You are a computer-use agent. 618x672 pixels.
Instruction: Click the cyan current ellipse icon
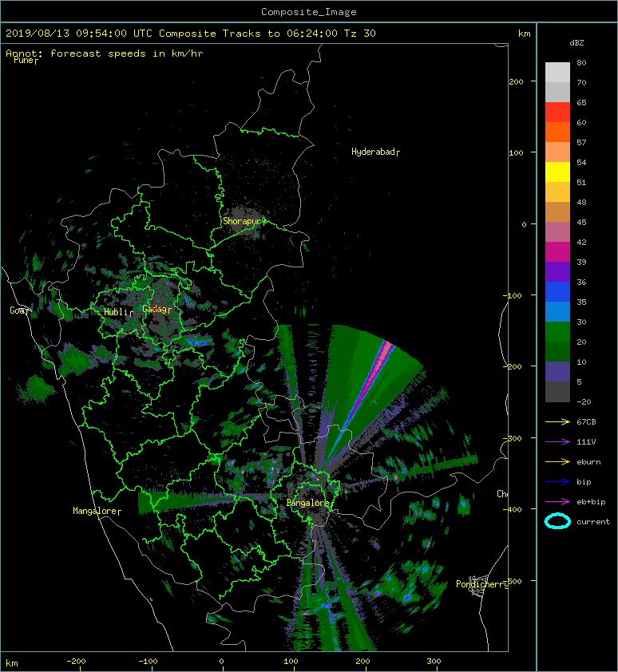(557, 522)
